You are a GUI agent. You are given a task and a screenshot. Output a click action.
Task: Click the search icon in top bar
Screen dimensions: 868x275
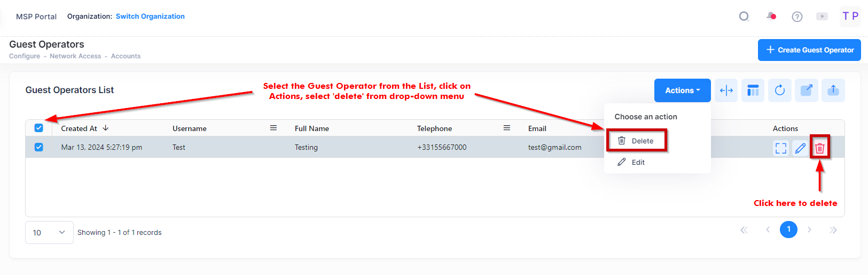point(744,17)
